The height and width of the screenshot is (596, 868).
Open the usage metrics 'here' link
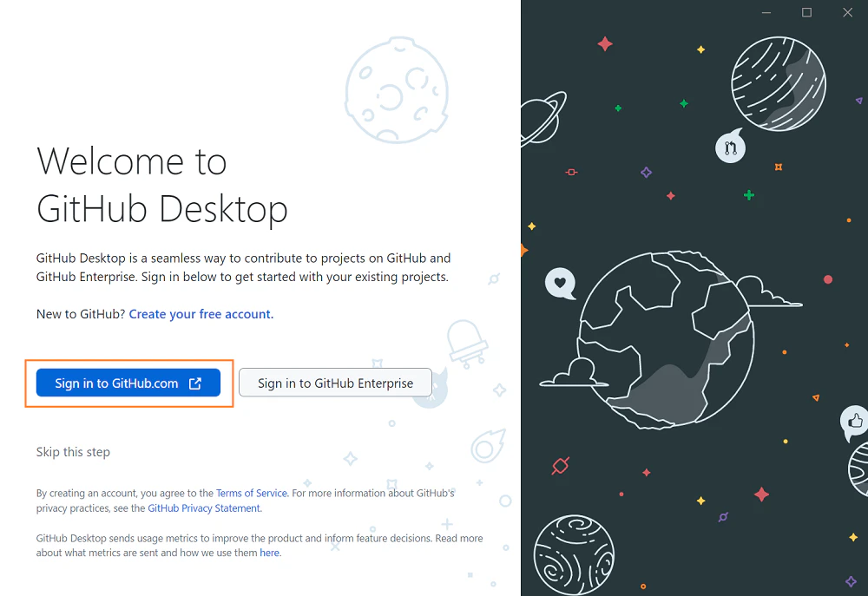pyautogui.click(x=270, y=553)
